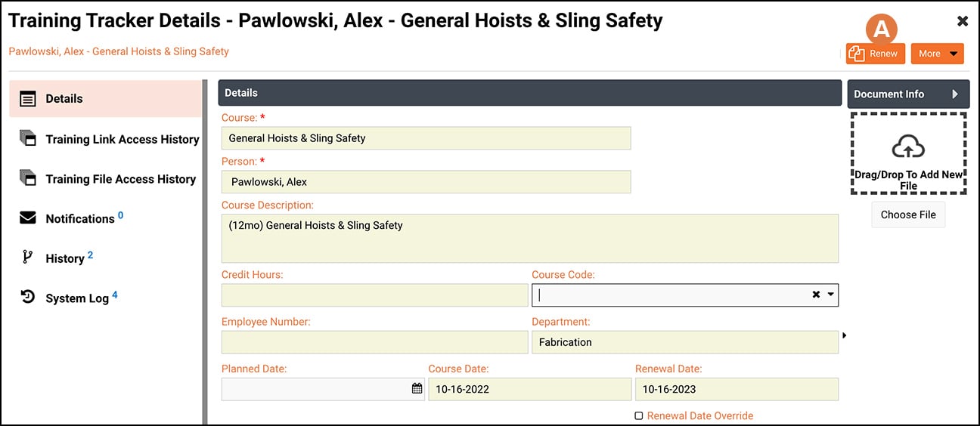Click the Renew copy icon

click(857, 54)
